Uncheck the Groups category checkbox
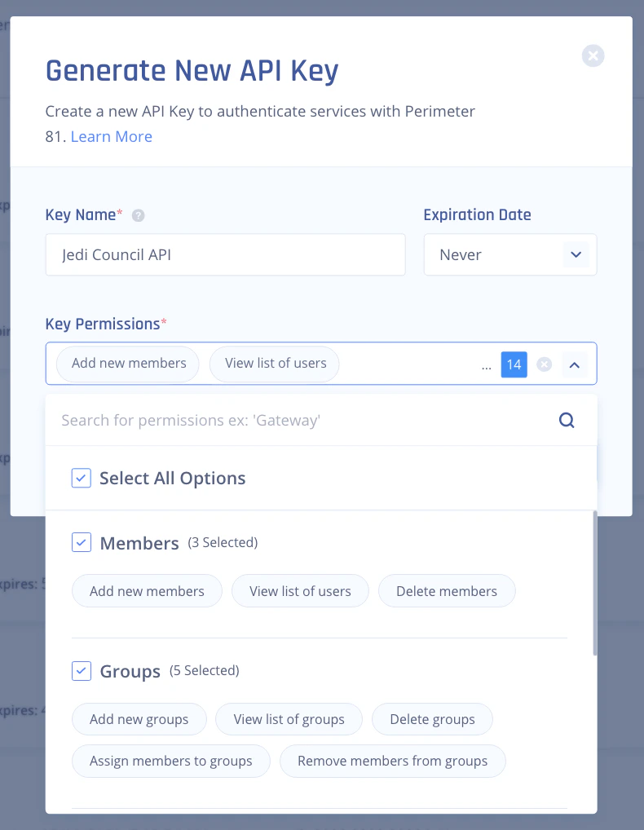Viewport: 644px width, 830px height. (x=82, y=671)
